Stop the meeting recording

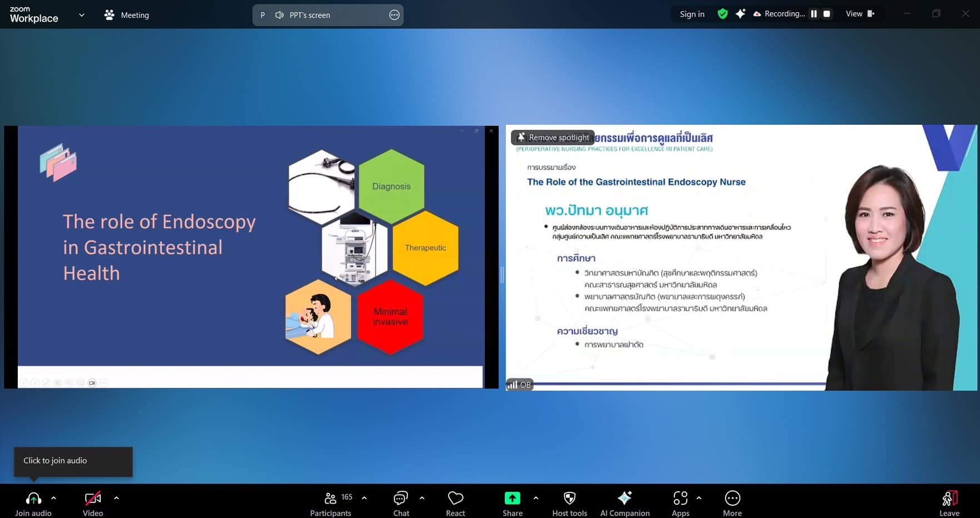click(827, 14)
